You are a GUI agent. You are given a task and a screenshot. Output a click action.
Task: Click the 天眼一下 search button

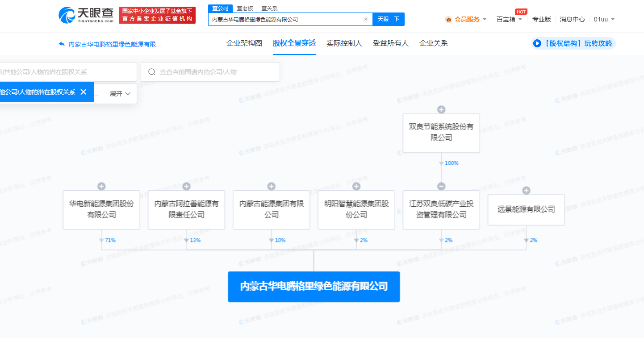coord(389,19)
